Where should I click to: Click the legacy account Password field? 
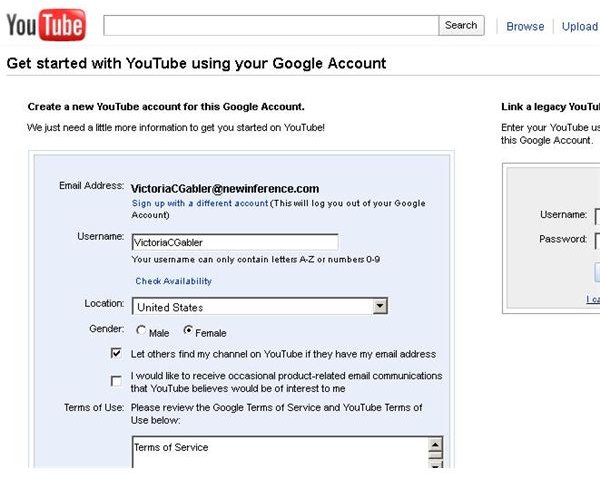(597, 241)
